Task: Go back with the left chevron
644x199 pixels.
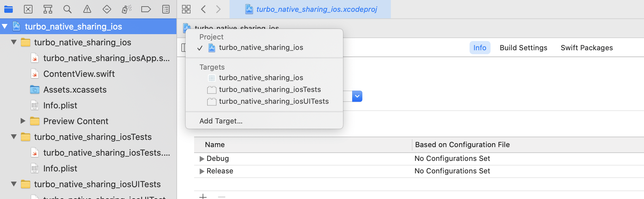Action: [x=203, y=9]
